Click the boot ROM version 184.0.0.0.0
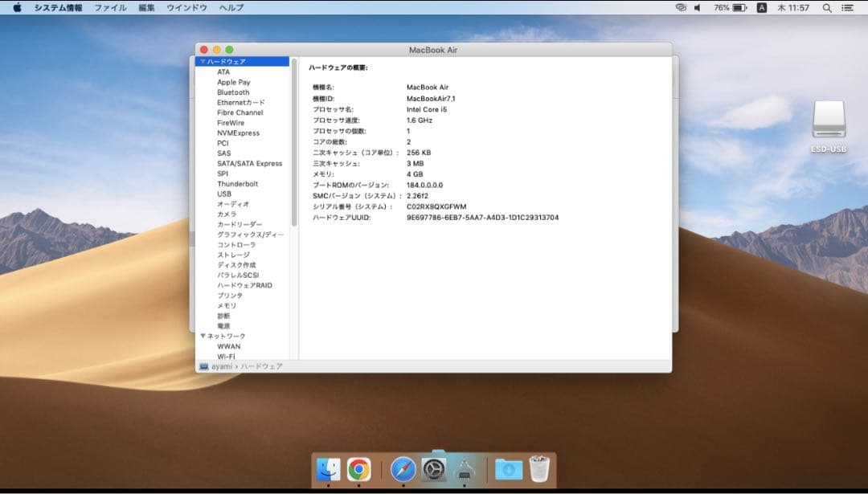Viewport: 868px width, 494px height. [424, 185]
